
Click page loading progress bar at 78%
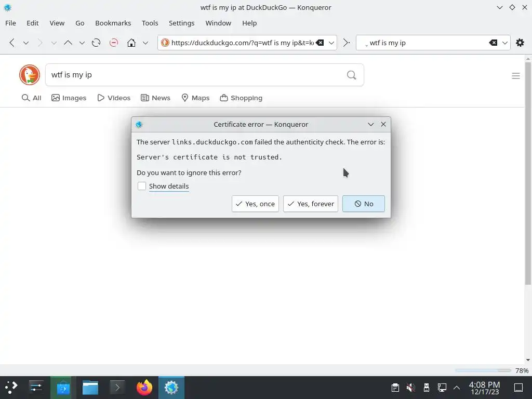[x=483, y=370]
